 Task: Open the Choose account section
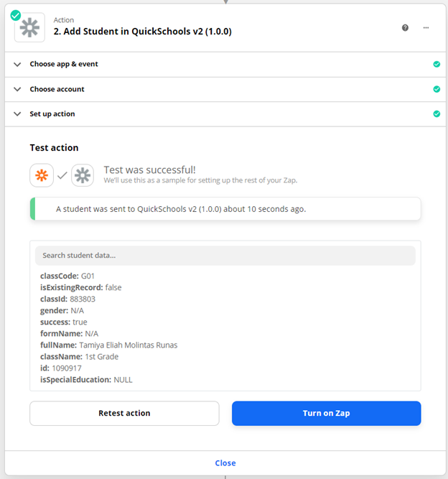57,89
